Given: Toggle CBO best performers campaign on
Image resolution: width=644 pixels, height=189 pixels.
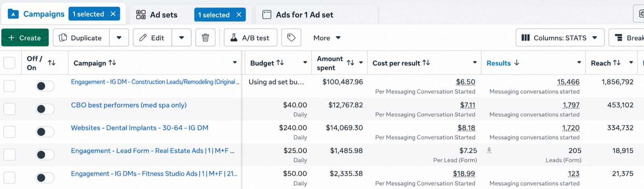Looking at the screenshot, I should coord(45,109).
